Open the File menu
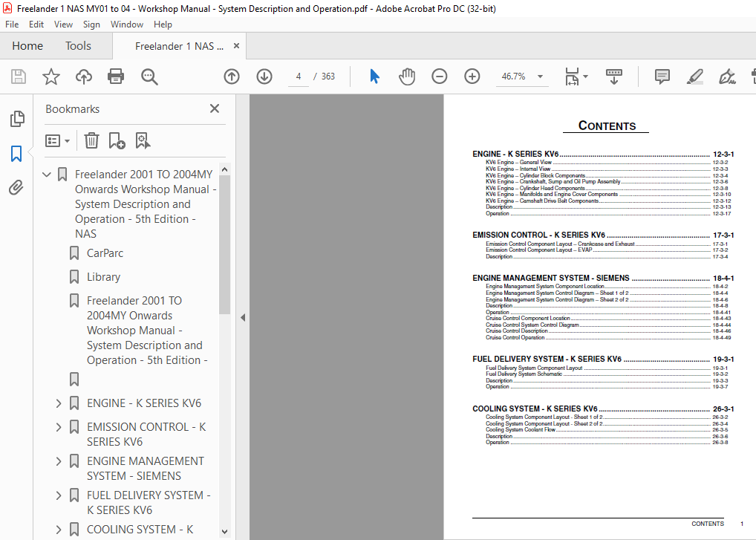This screenshot has width=756, height=540. [12, 24]
